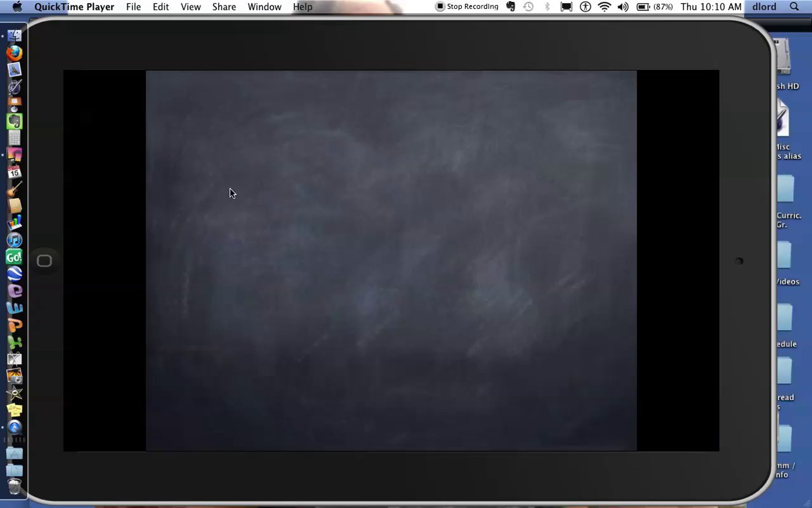The width and height of the screenshot is (812, 508).
Task: Open the File menu
Action: pos(133,7)
